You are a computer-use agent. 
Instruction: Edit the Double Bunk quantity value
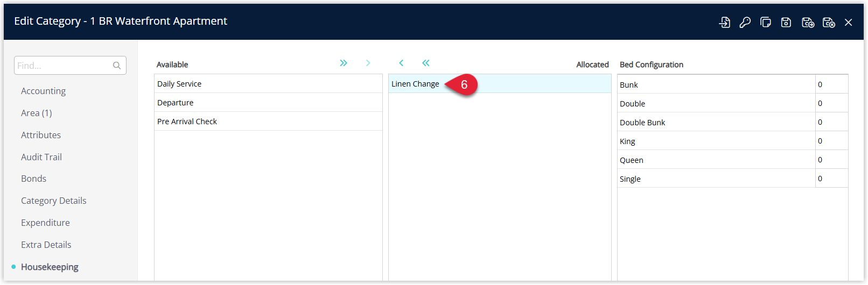(x=832, y=122)
